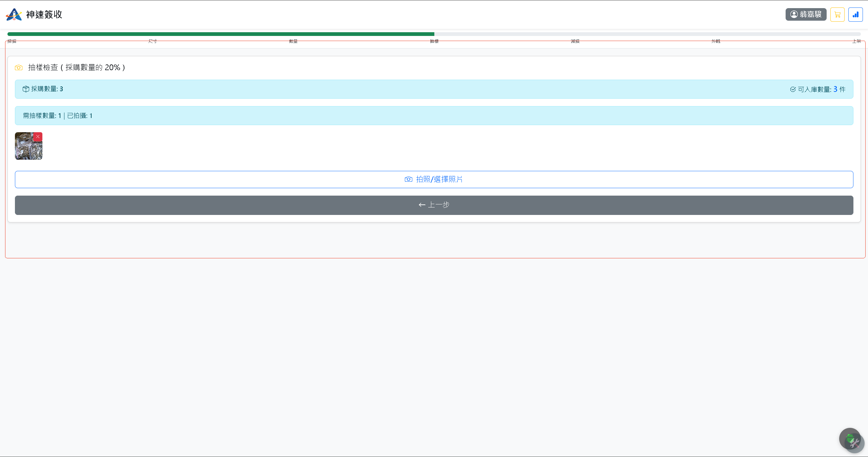
Task: Click the 拍照/選擇照片 button
Action: [x=434, y=179]
